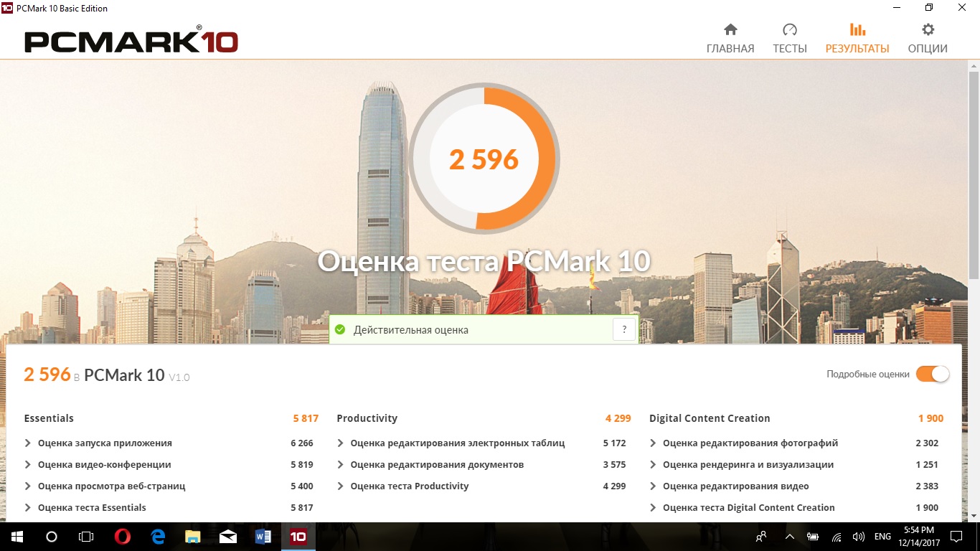The width and height of the screenshot is (980, 551).
Task: Click the Действительная оценка status label
Action: pos(410,330)
